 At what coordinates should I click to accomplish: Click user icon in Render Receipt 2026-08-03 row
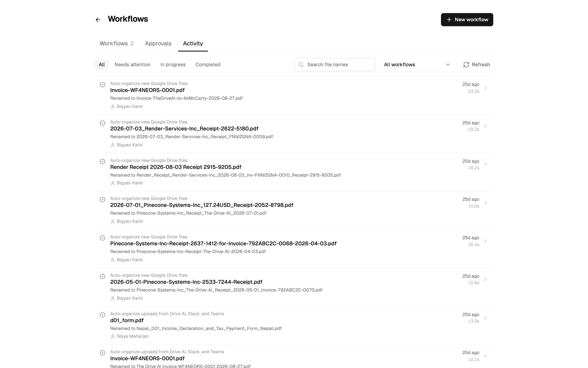click(x=112, y=183)
